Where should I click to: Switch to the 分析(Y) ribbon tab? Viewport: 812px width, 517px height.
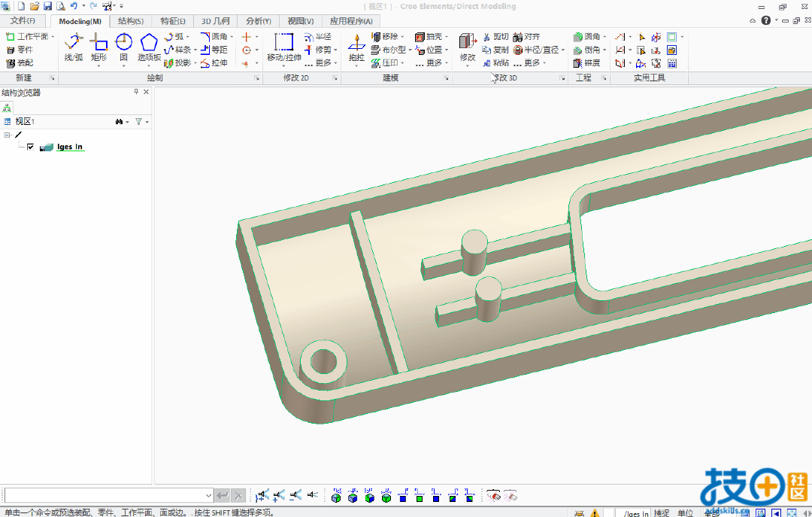(x=259, y=21)
